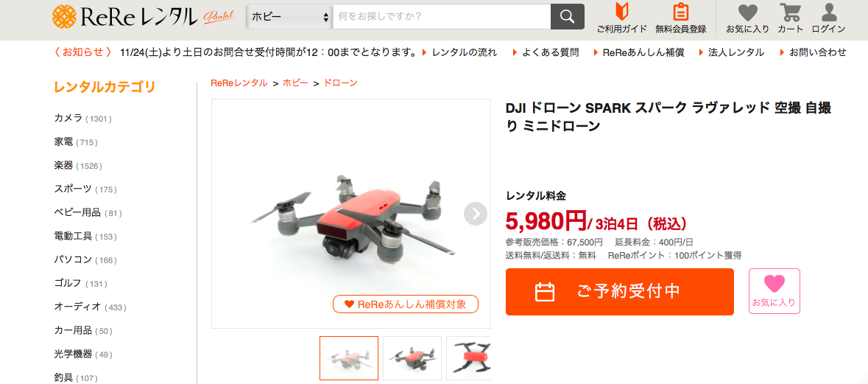Open the ホビー category dropdown
The height and width of the screenshot is (384, 868).
click(x=290, y=17)
